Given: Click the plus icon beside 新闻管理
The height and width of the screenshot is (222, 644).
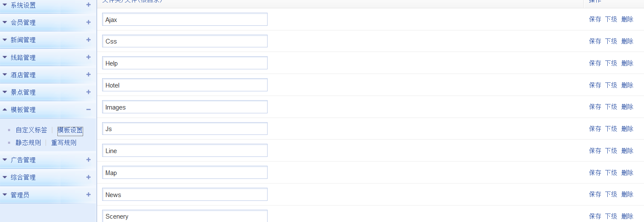Looking at the screenshot, I should point(88,40).
